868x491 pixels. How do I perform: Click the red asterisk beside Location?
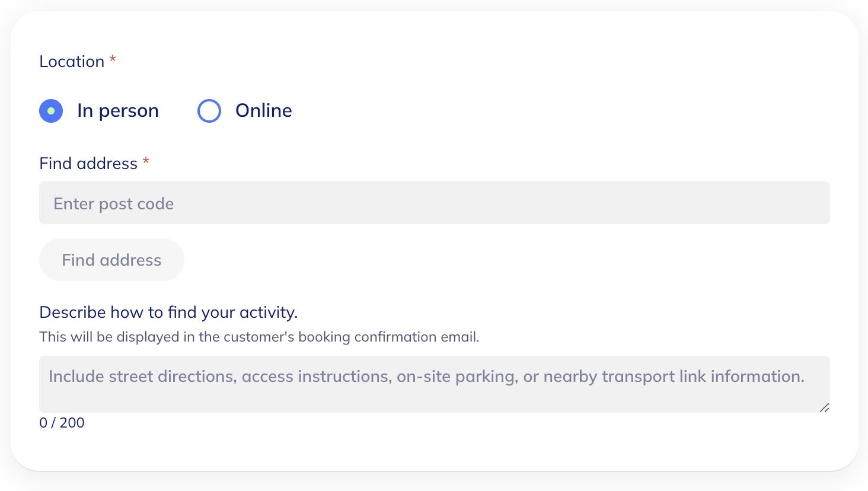[x=113, y=60]
